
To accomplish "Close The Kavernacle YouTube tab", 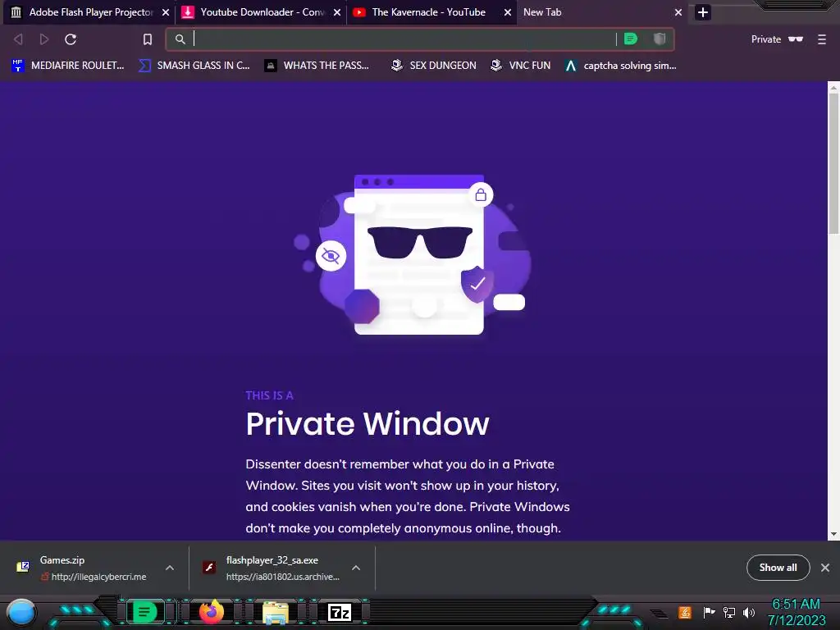I will [x=507, y=12].
